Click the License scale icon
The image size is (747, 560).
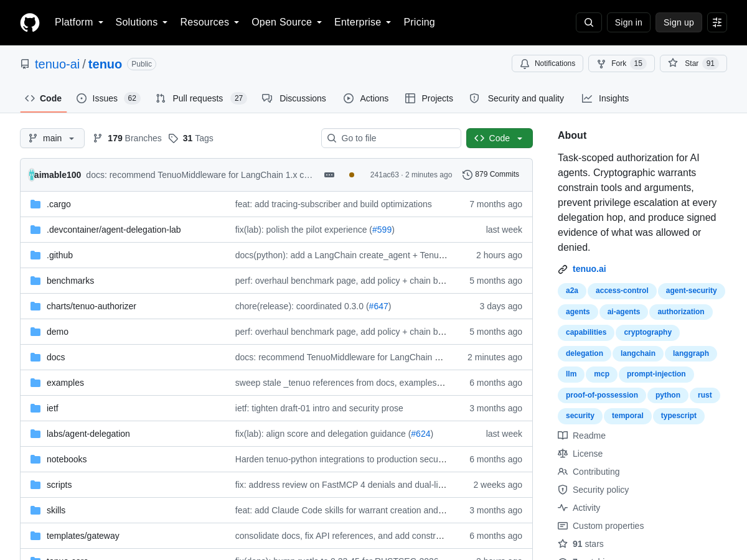[563, 454]
